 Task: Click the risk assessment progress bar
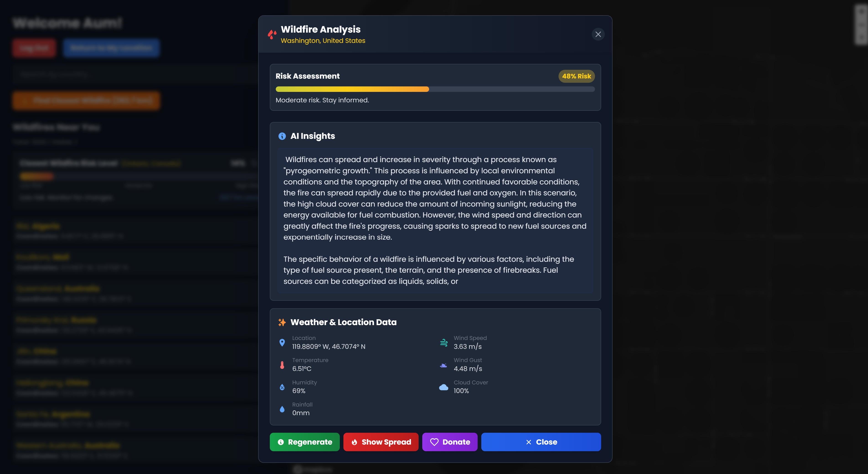coord(435,89)
